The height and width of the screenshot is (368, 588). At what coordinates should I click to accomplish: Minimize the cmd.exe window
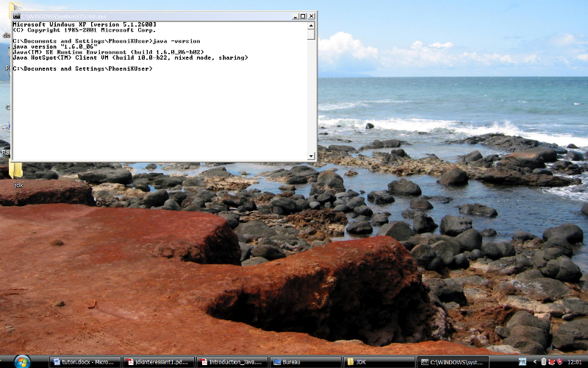(x=293, y=15)
